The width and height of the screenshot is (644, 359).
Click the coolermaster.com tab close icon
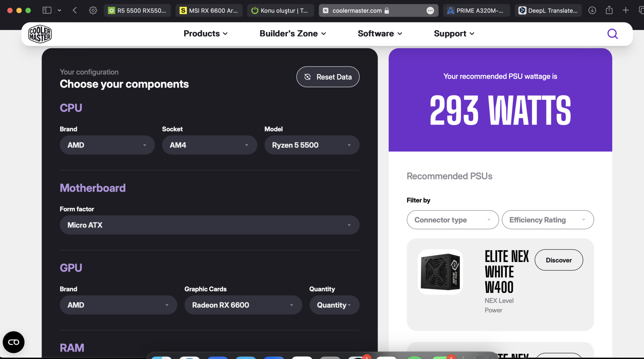point(325,11)
